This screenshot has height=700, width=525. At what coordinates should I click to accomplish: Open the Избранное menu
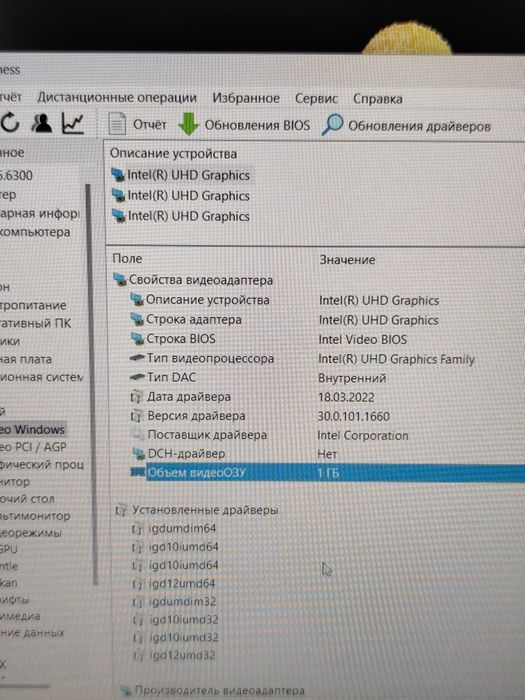tap(246, 98)
